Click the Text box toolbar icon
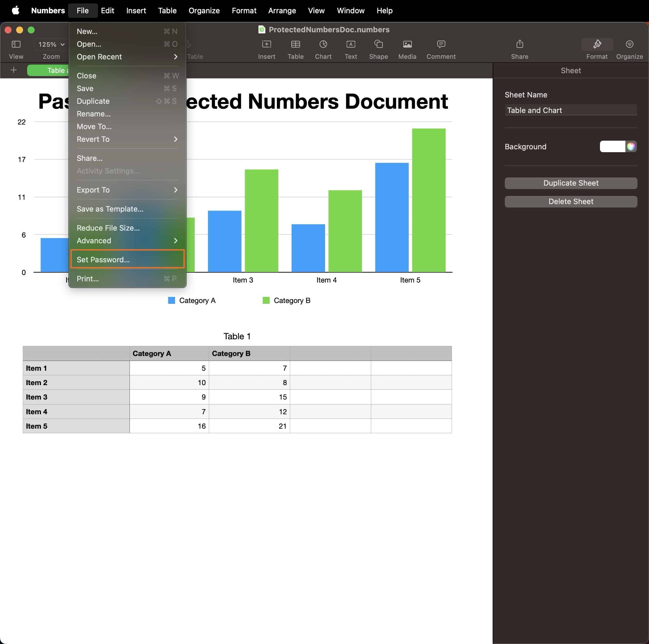 [x=351, y=44]
